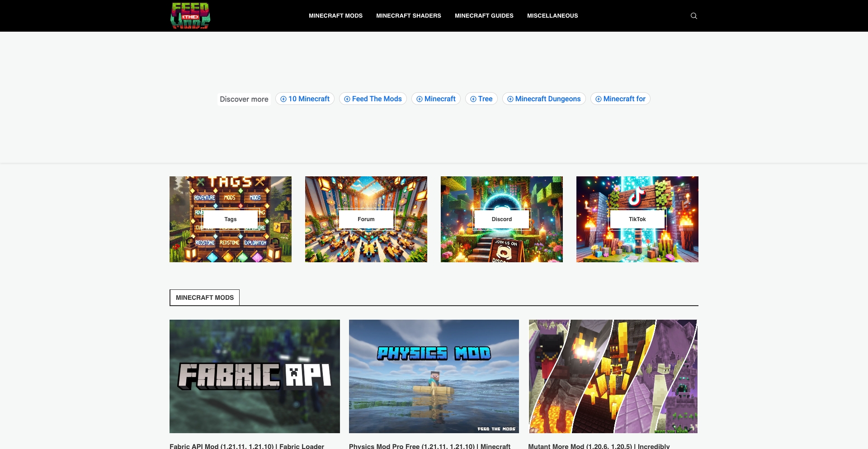Click the plus icon on the 'Minecraft' tag
Image resolution: width=868 pixels, height=449 pixels.
coord(419,99)
